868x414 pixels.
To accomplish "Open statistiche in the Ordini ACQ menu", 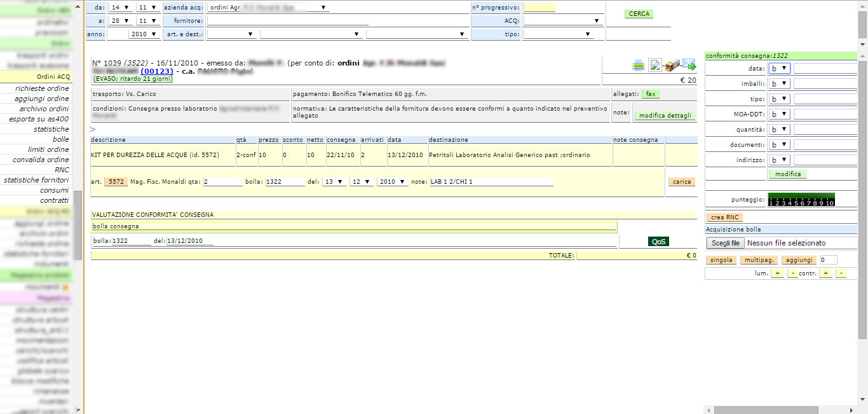I will click(x=51, y=129).
